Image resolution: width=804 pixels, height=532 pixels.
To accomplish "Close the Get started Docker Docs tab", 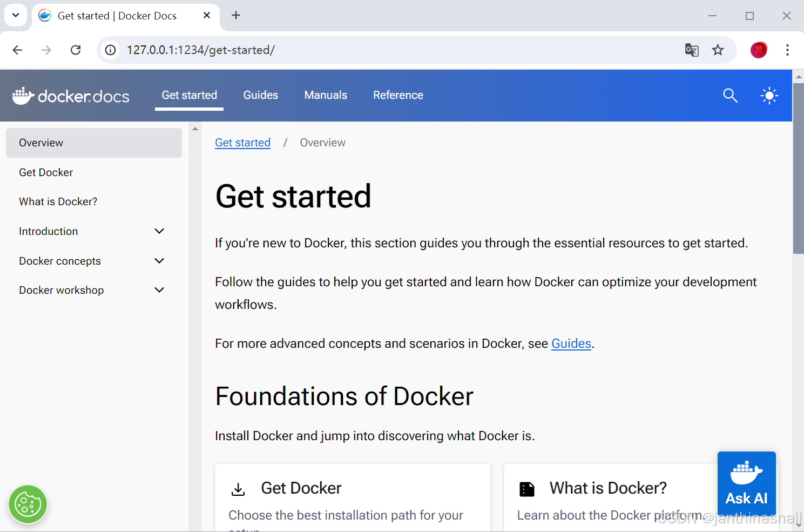I will click(207, 16).
